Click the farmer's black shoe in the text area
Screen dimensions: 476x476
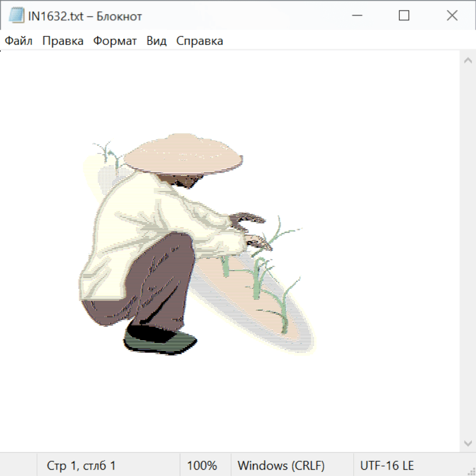(159, 338)
